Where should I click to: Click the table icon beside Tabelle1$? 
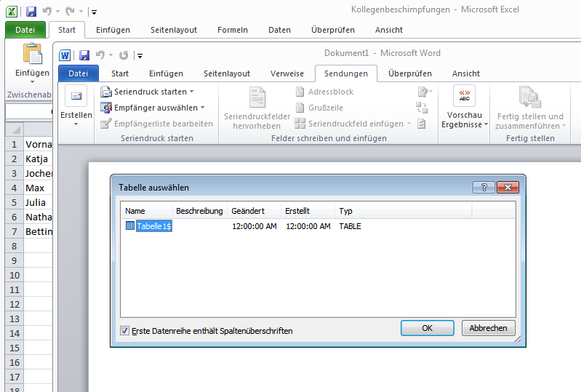coord(129,225)
